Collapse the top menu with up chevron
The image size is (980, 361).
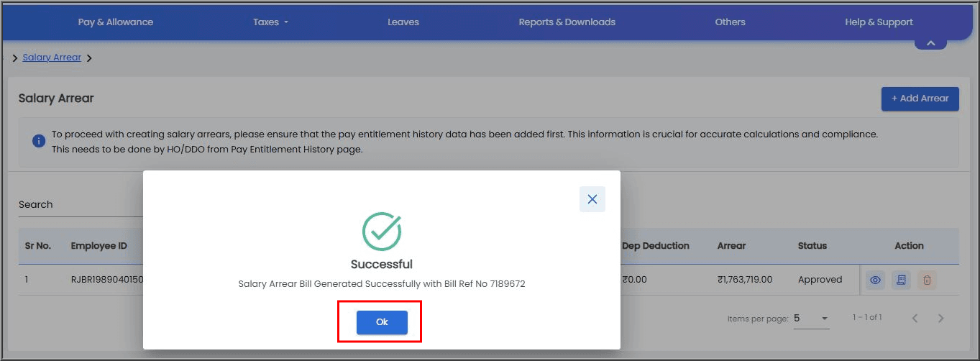pos(930,44)
